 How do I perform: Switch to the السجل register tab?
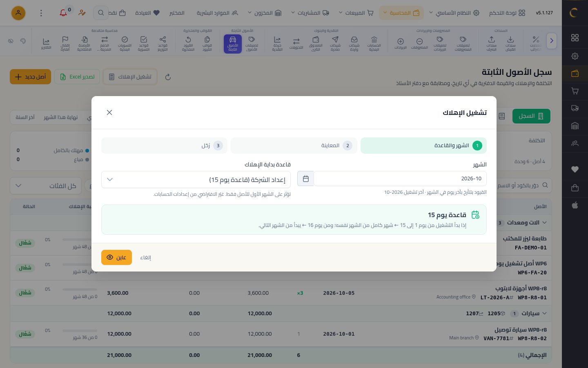tap(531, 116)
